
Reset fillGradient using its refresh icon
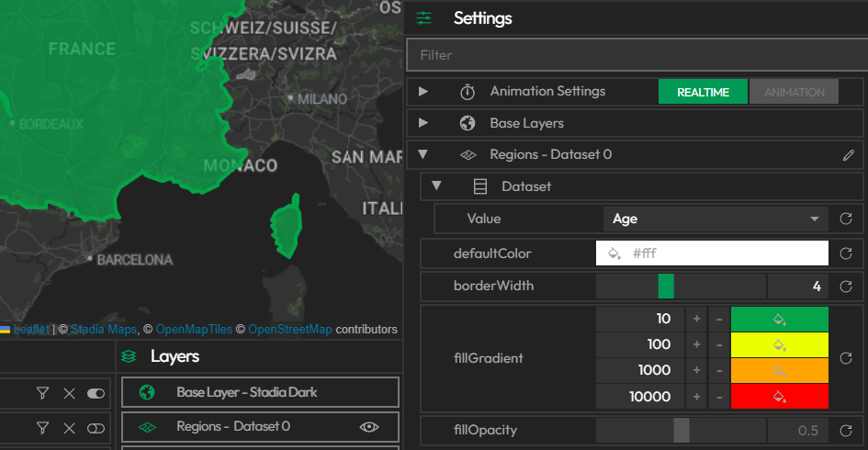click(846, 358)
